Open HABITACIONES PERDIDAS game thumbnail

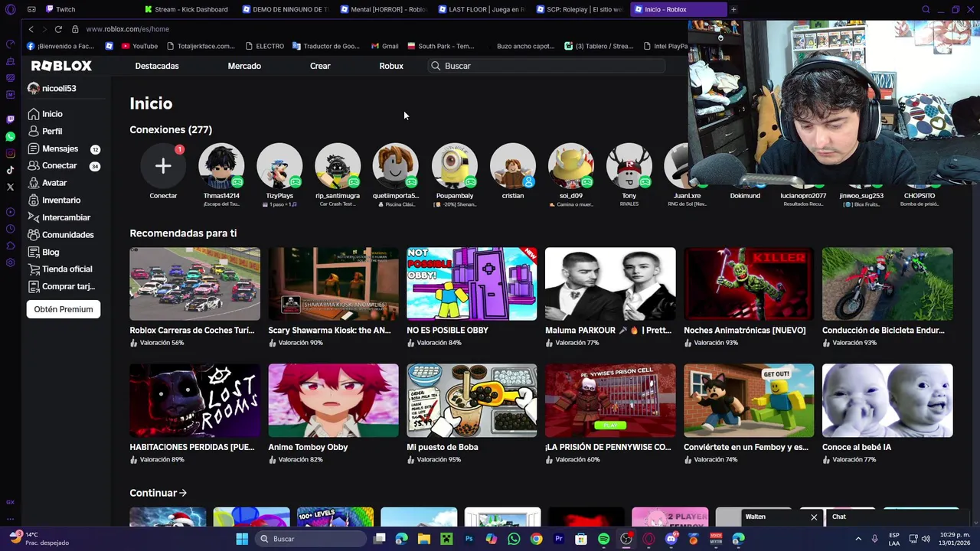click(x=194, y=401)
